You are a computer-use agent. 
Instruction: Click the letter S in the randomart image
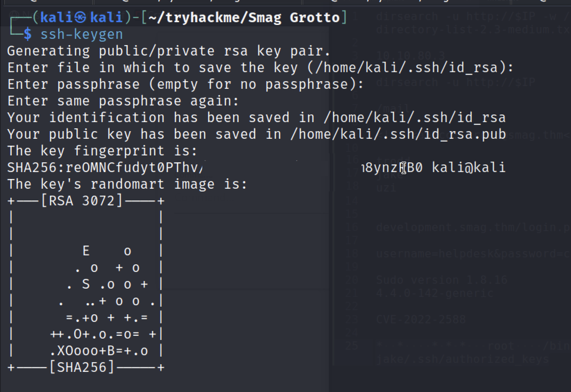coord(86,284)
